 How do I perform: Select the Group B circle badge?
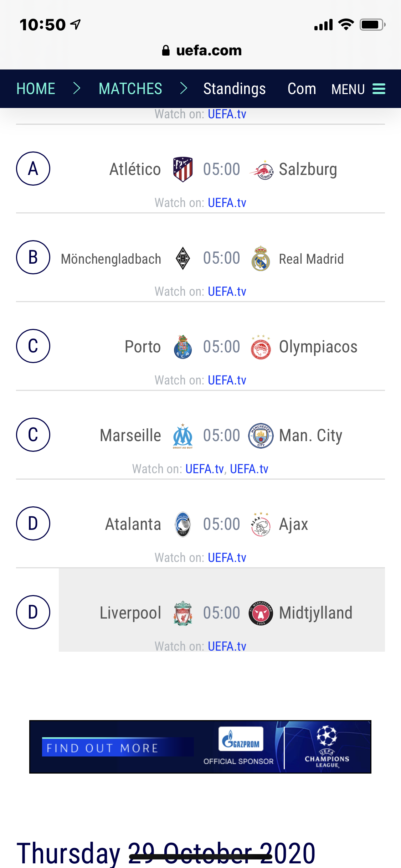pyautogui.click(x=33, y=257)
